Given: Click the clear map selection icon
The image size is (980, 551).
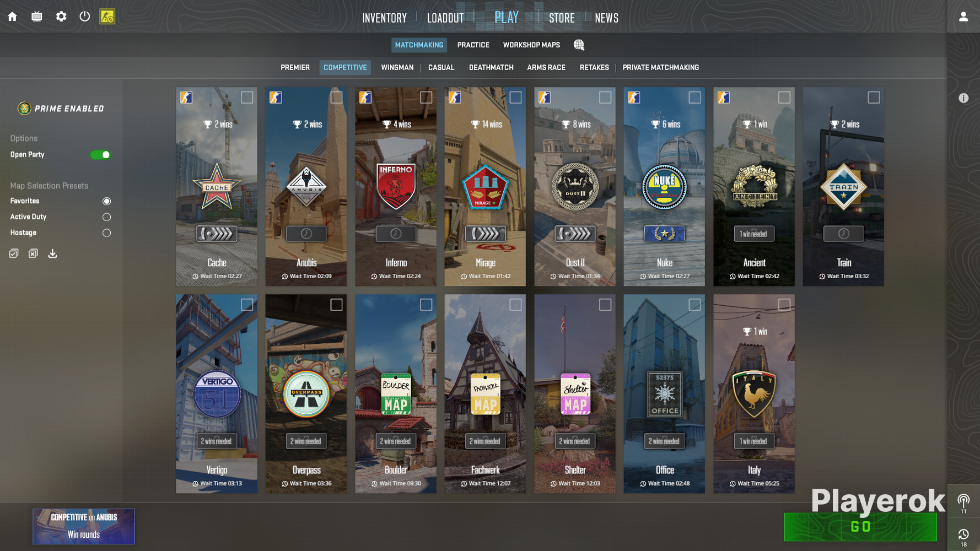Looking at the screenshot, I should (33, 253).
